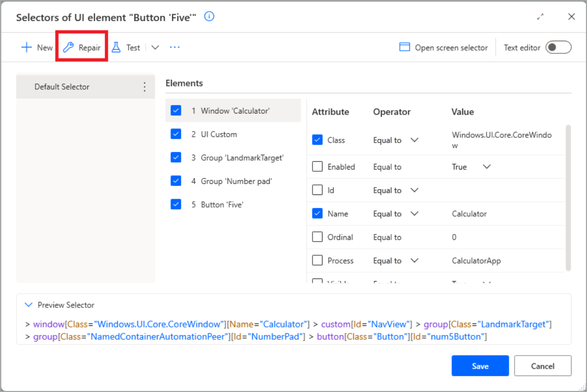Expand the dialog using the resize arrows

click(x=540, y=16)
